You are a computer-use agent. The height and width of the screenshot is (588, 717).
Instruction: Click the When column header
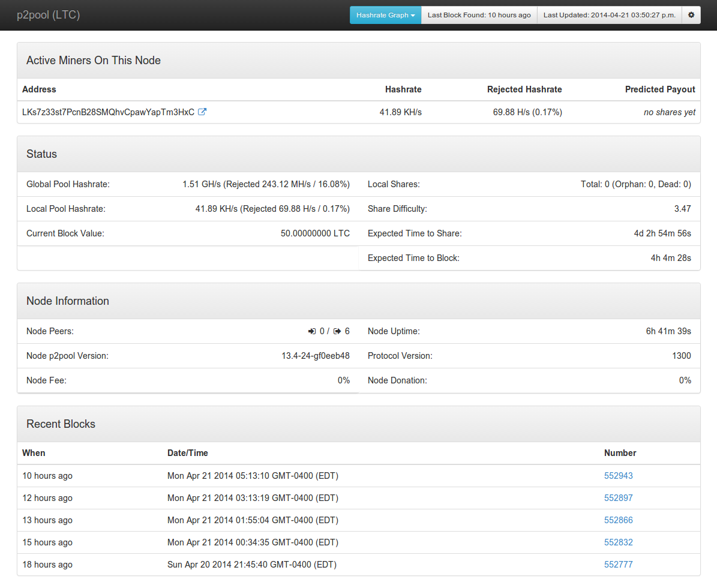[34, 453]
